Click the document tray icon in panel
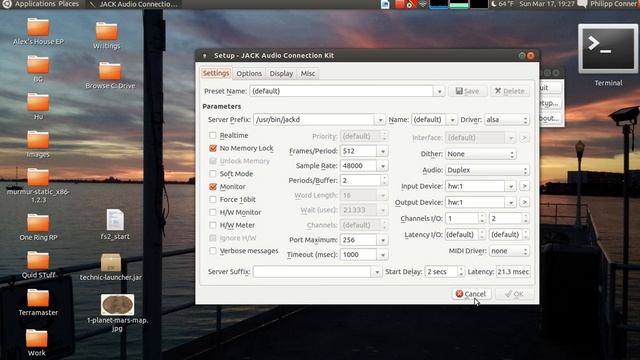This screenshot has height=360, width=640. tap(385, 4)
